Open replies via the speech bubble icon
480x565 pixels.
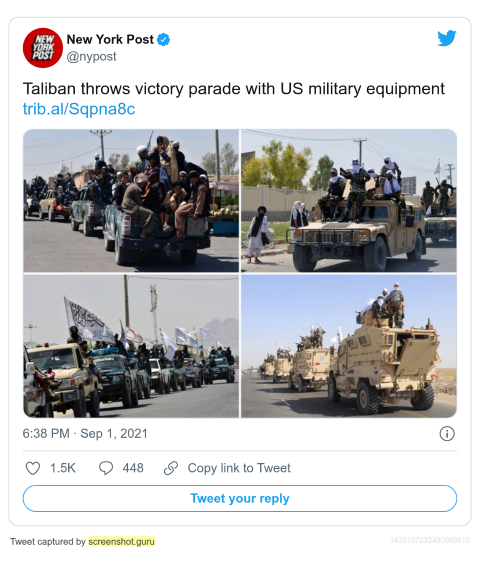106,468
